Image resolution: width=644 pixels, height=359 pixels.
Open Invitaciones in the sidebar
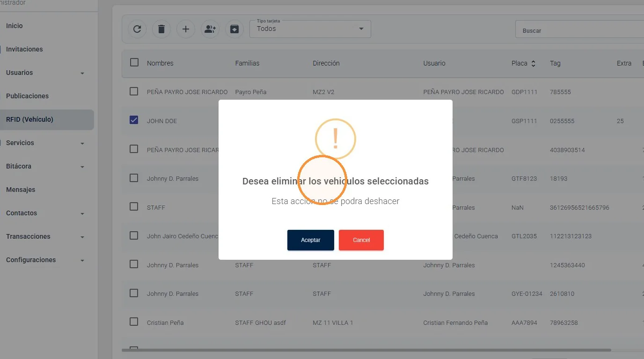coord(24,49)
